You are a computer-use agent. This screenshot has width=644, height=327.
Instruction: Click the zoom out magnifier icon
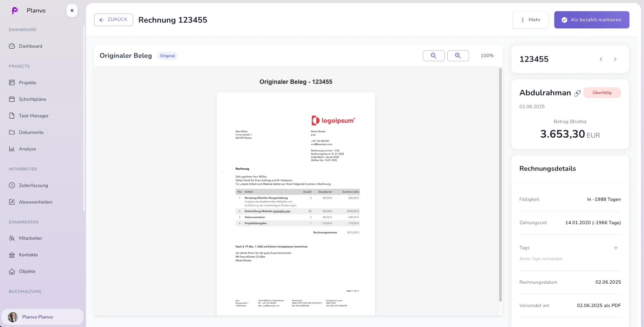tap(433, 56)
